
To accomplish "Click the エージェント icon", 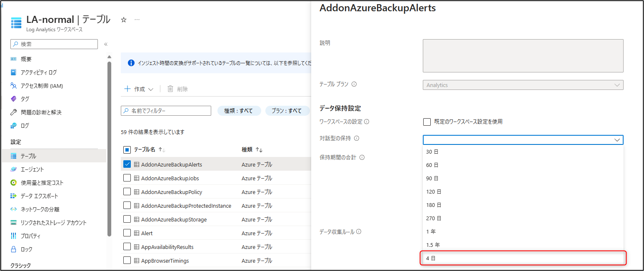I will click(x=14, y=169).
